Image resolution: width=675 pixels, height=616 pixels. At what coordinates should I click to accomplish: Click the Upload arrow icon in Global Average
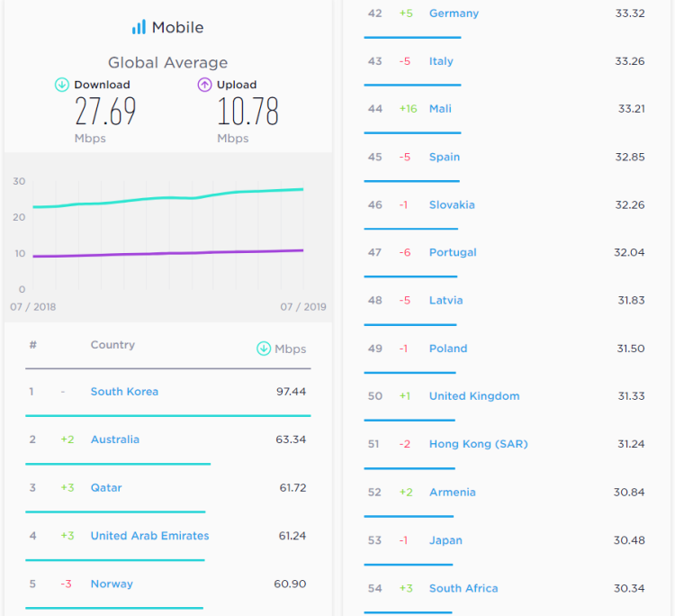point(205,85)
